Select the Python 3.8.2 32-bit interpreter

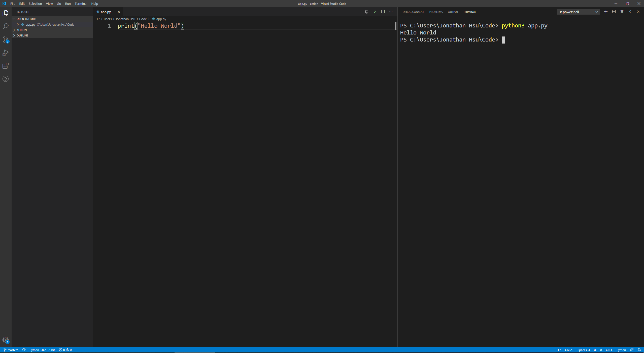(x=42, y=350)
